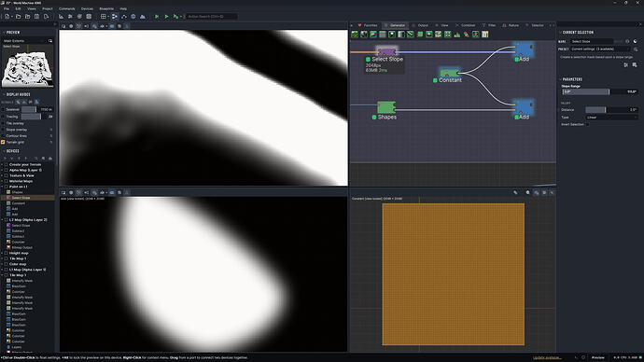Image resolution: width=644 pixels, height=362 pixels.
Task: Open the Falloff Type dropdown showing Linear
Action: (x=611, y=118)
